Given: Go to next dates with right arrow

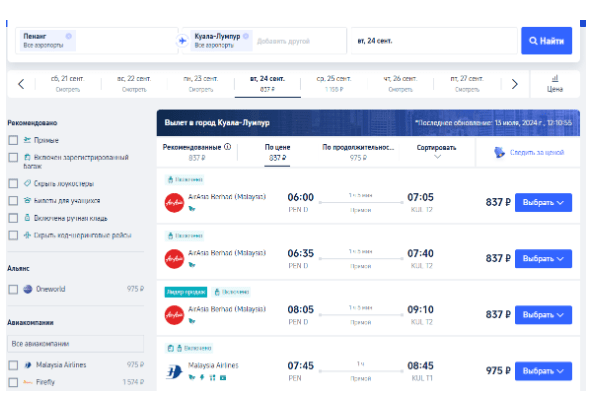Looking at the screenshot, I should tap(514, 84).
